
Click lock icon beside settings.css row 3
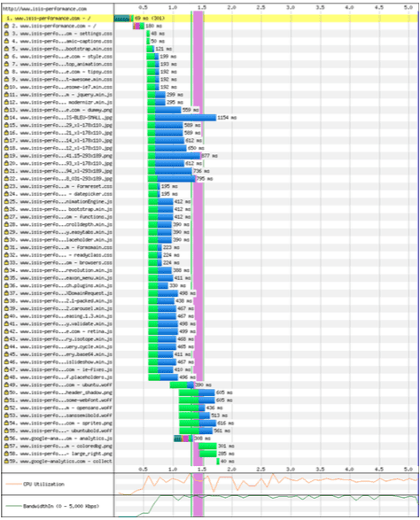(x=6, y=34)
